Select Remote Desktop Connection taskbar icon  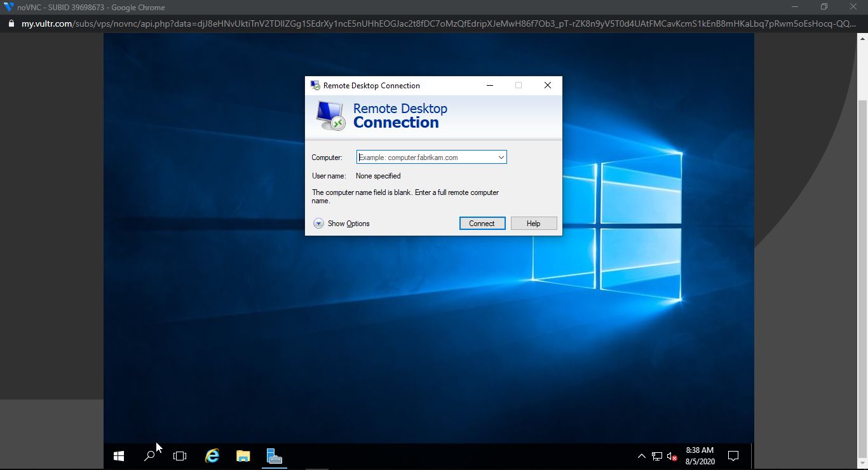(274, 456)
